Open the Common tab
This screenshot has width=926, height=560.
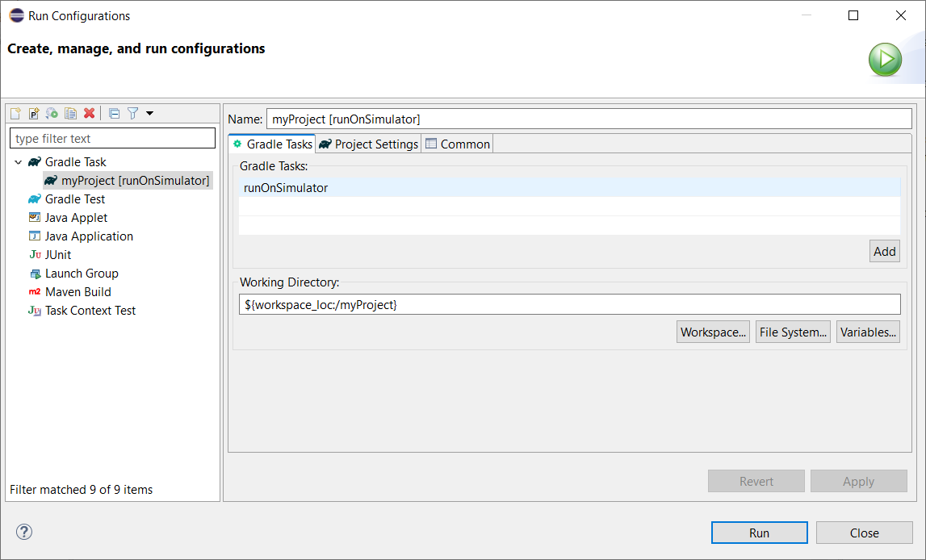tap(458, 144)
